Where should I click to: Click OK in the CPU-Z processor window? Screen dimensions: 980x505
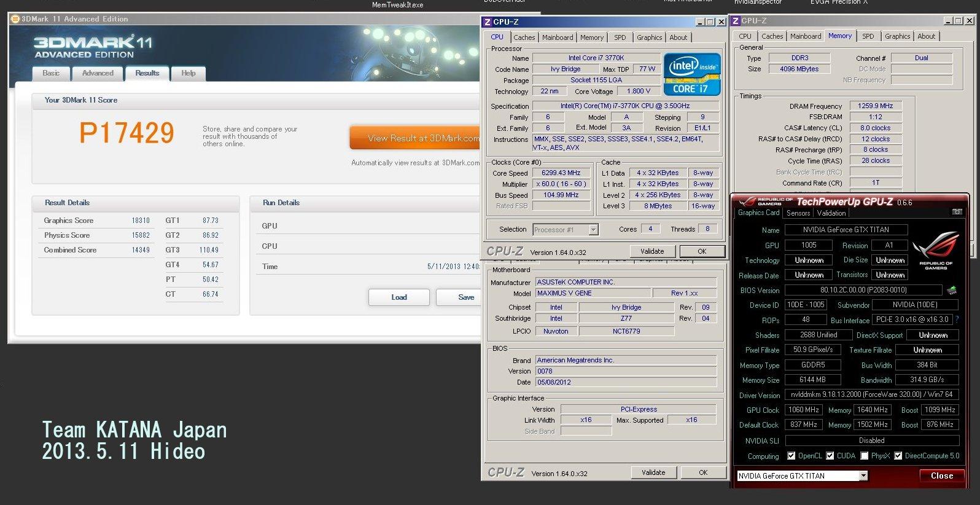[702, 251]
